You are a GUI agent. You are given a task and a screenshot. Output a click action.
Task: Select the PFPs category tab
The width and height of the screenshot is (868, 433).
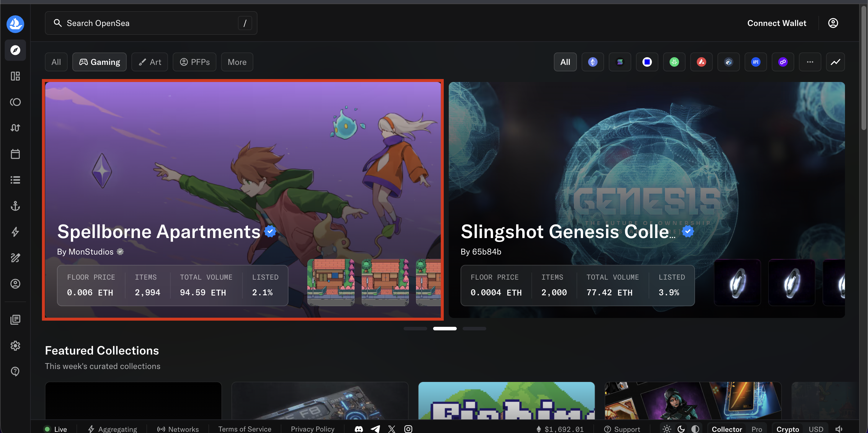point(195,62)
